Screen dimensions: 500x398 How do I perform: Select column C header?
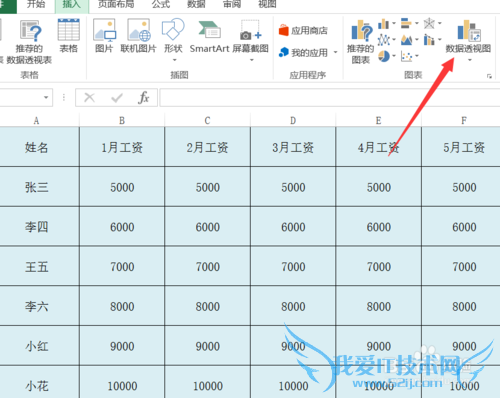point(207,120)
